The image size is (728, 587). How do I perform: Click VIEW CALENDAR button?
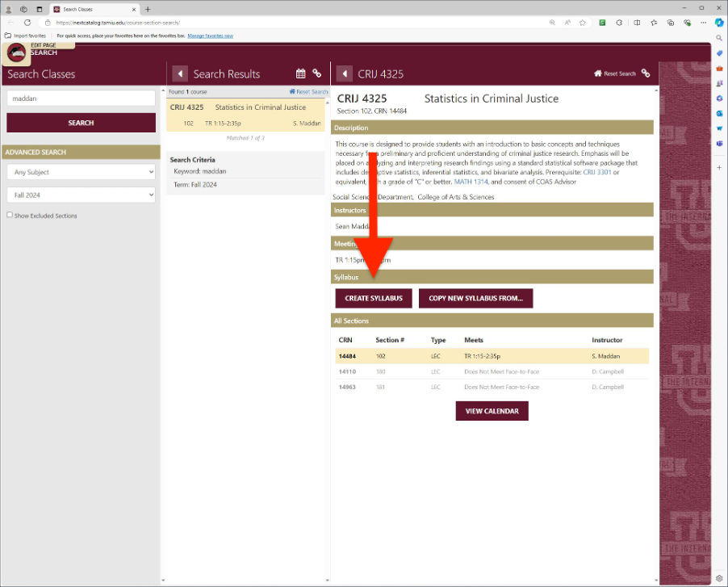coord(492,411)
